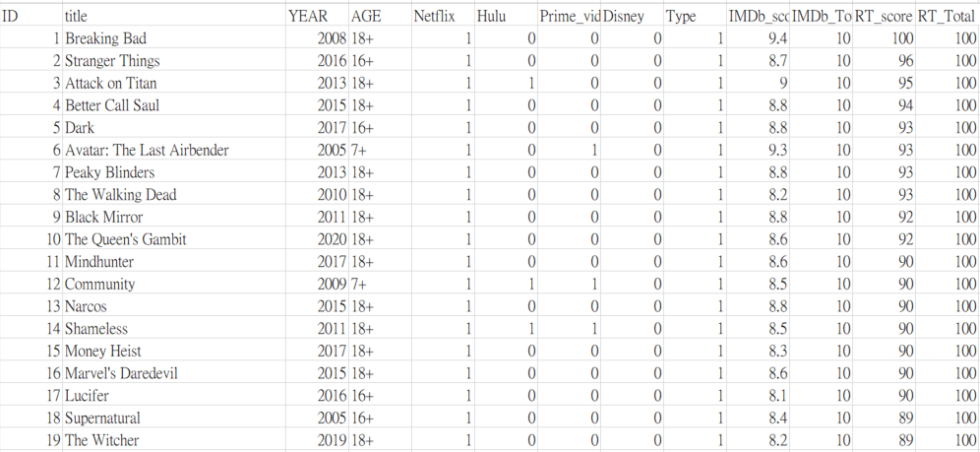Select Avatar: The Last Airbender cell

(x=174, y=150)
